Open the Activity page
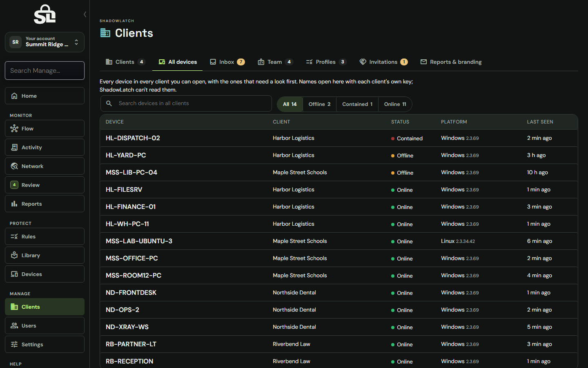Screen dimensions: 588x368 coord(45,147)
